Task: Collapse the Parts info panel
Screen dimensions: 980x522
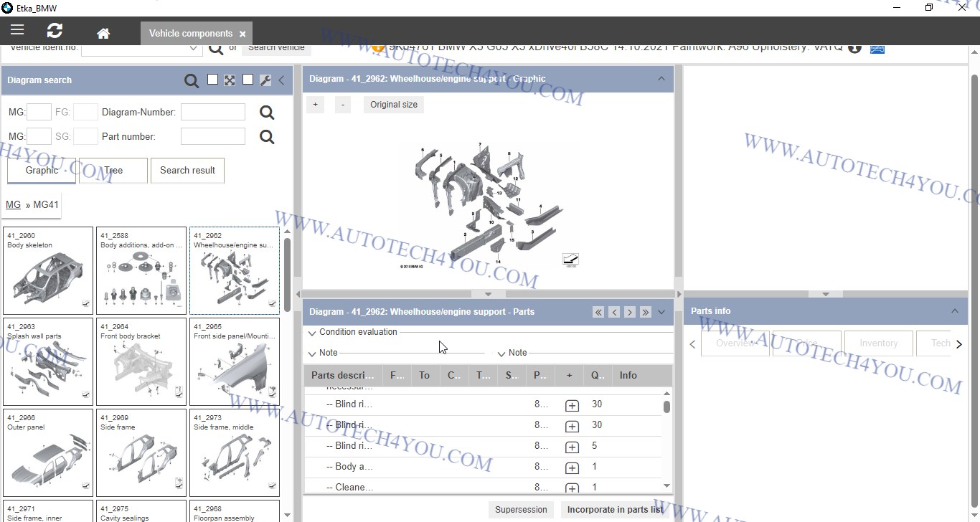Action: pos(954,311)
